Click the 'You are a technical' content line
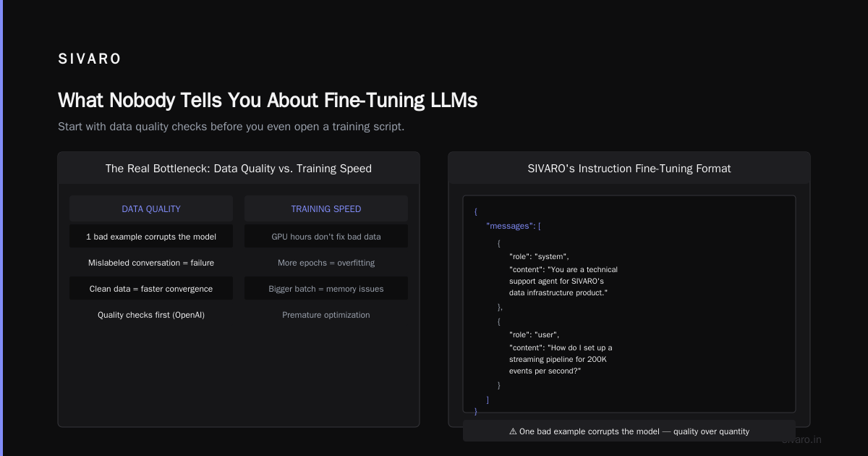Image resolution: width=868 pixels, height=456 pixels. click(x=563, y=269)
